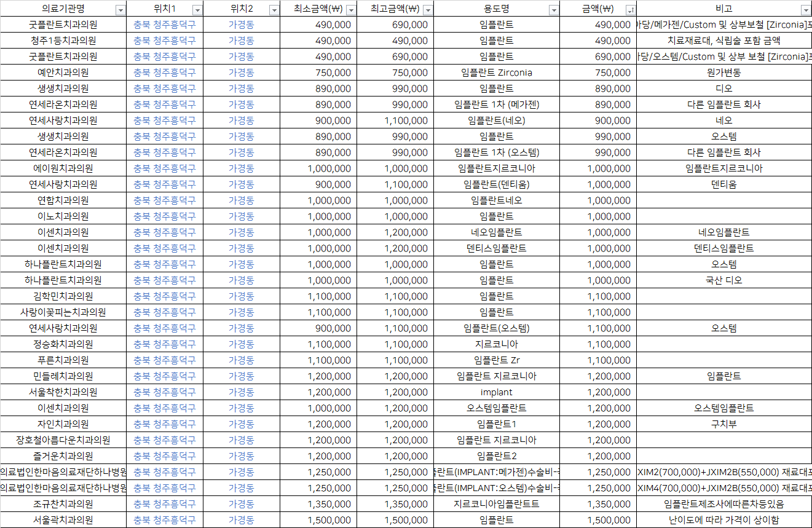Click the 예안치과의원 cell
The image size is (812, 528).
(x=63, y=73)
